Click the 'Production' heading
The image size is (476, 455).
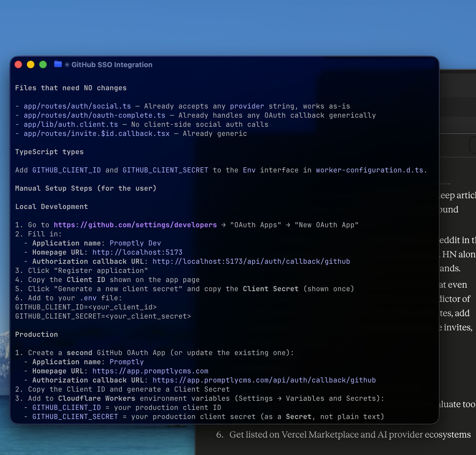37,334
